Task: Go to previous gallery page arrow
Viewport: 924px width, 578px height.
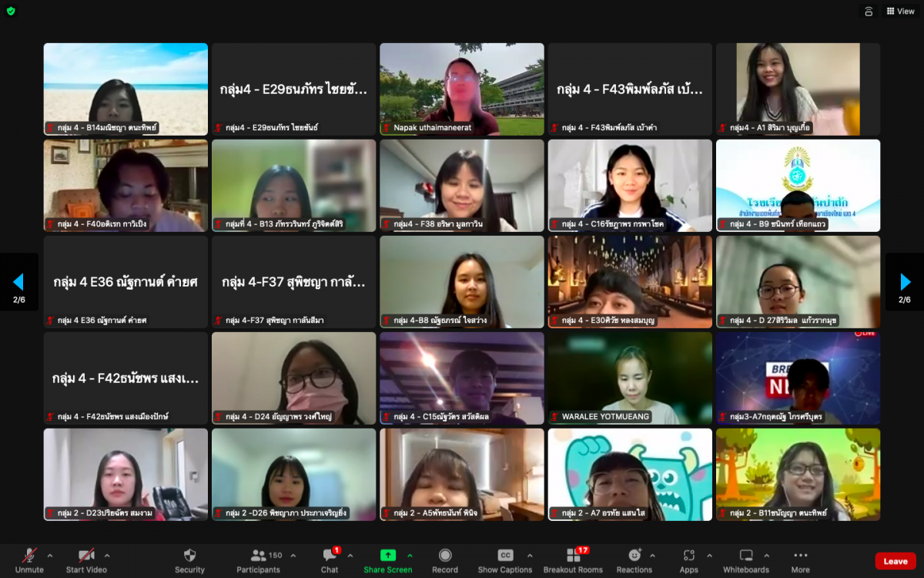Action: (18, 282)
